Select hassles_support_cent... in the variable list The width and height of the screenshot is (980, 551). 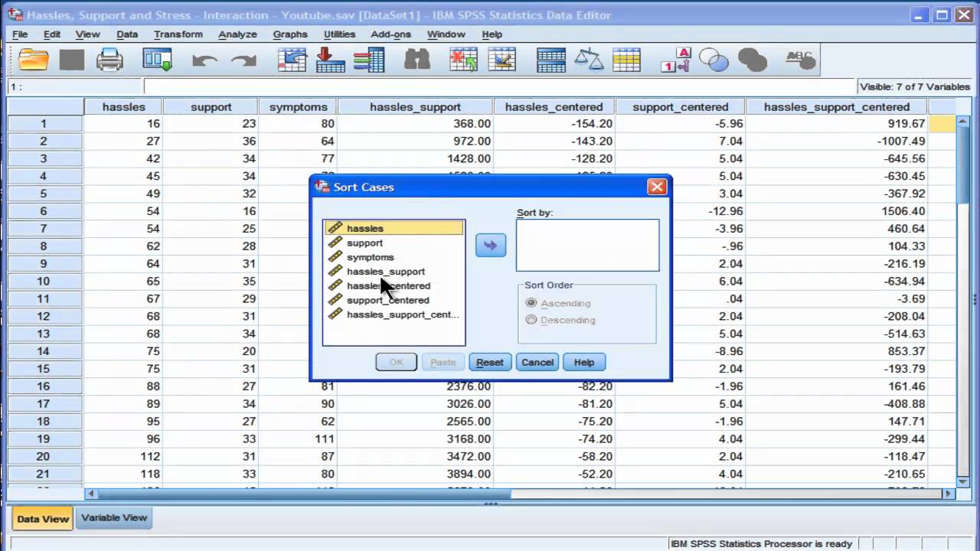394,315
